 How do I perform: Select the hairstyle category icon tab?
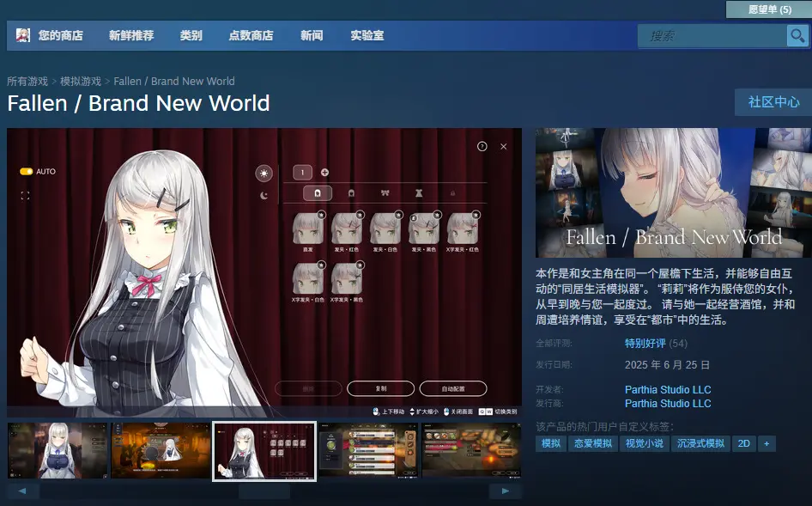click(x=318, y=192)
